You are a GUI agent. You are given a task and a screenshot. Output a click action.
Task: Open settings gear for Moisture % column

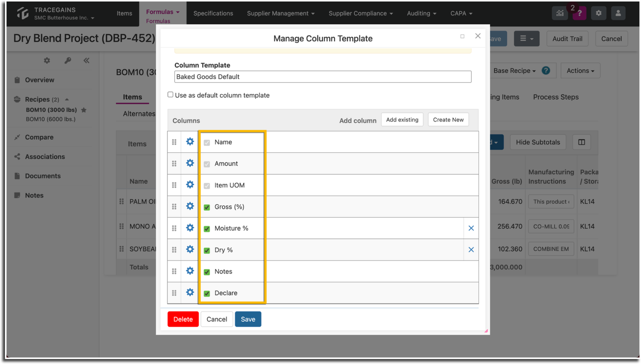pos(190,228)
